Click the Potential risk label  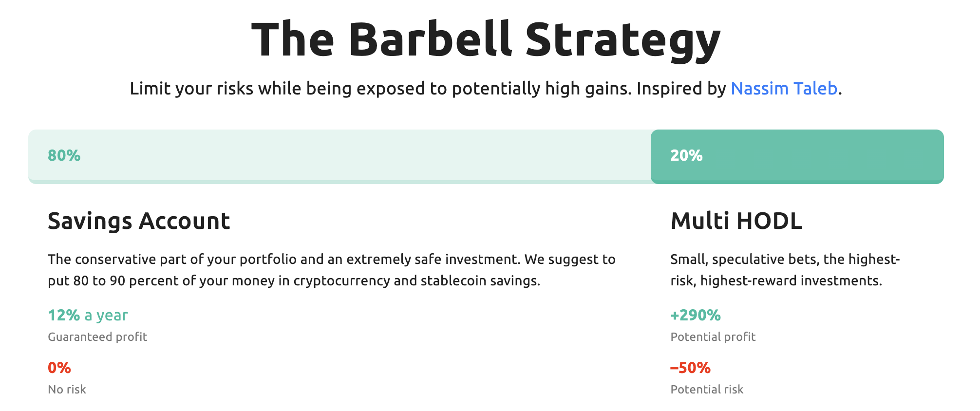(x=707, y=389)
